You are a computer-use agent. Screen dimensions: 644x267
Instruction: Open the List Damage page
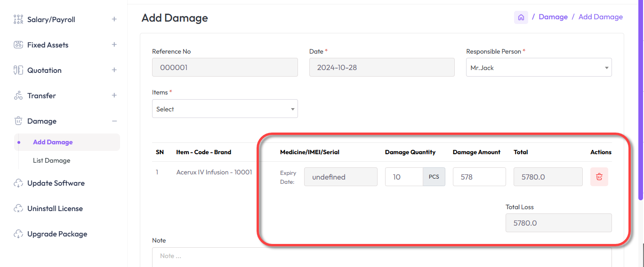tap(51, 161)
